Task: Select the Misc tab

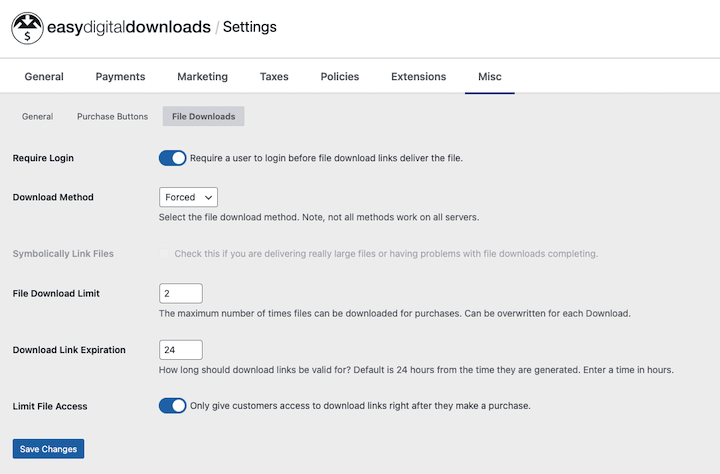Action: pos(489,77)
